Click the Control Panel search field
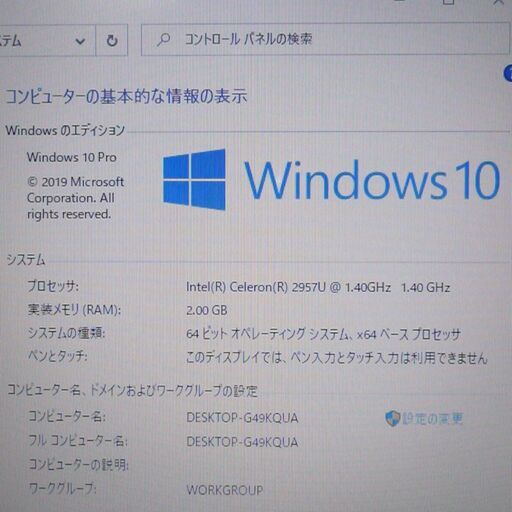Image resolution: width=512 pixels, height=512 pixels. [325, 39]
